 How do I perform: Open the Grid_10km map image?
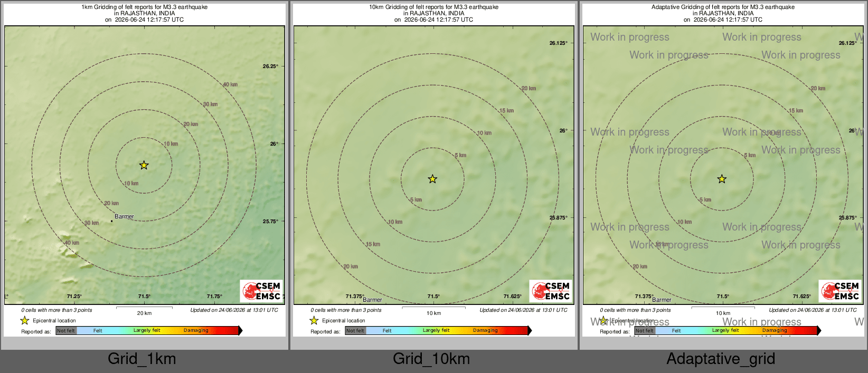tap(434, 169)
